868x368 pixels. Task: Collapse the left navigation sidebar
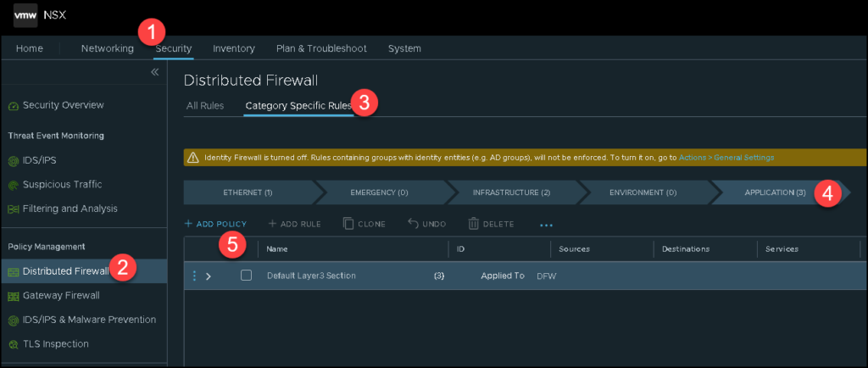[x=155, y=73]
